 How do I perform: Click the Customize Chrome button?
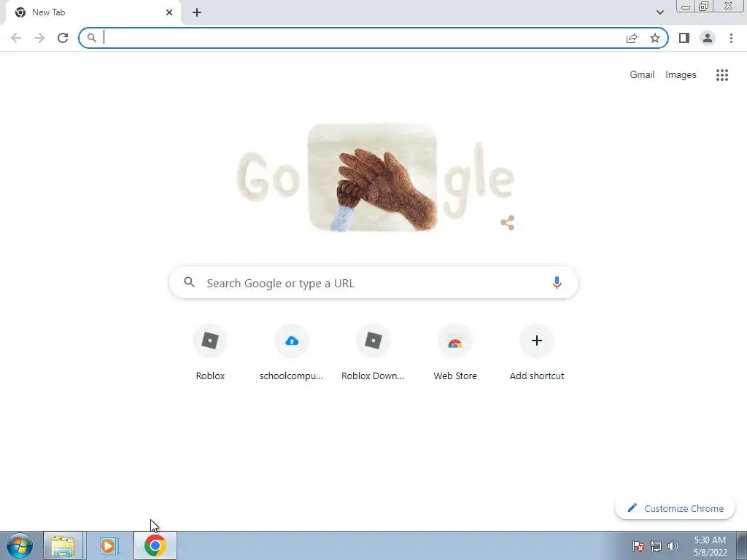click(675, 508)
